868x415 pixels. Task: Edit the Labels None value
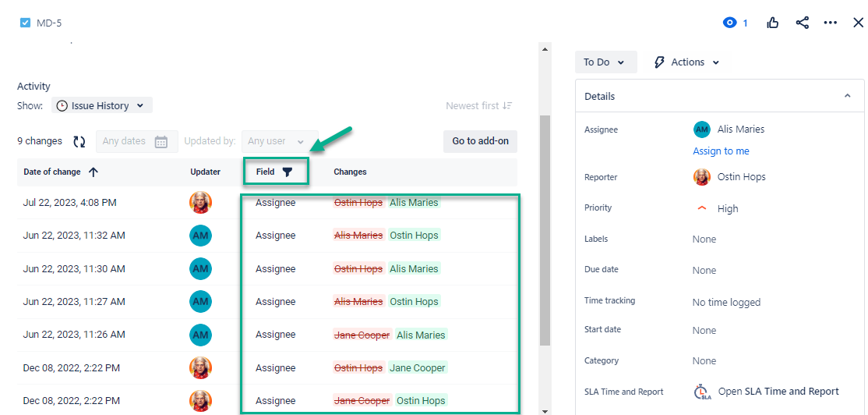[x=704, y=239]
